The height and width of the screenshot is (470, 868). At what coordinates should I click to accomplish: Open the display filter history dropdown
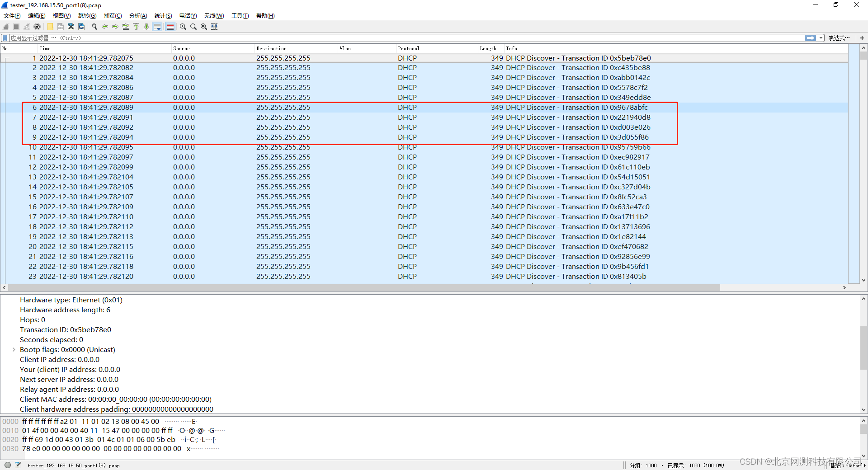821,38
